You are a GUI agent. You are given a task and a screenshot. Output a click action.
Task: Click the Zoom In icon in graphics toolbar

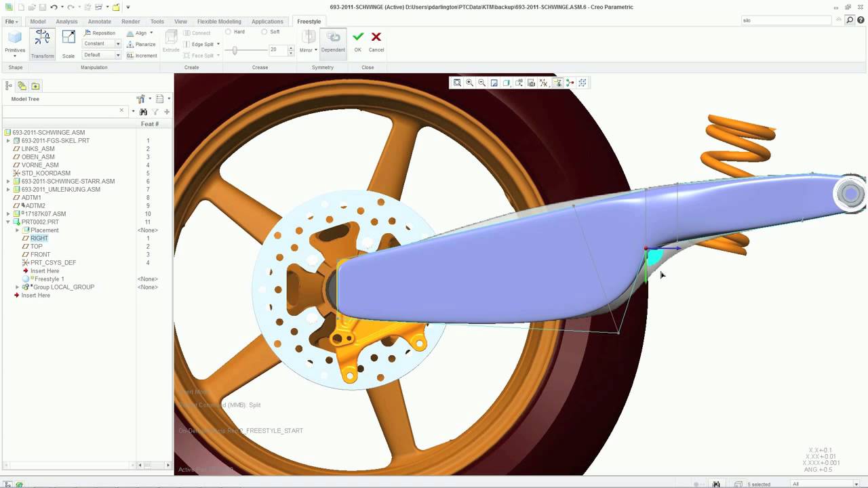(x=469, y=83)
